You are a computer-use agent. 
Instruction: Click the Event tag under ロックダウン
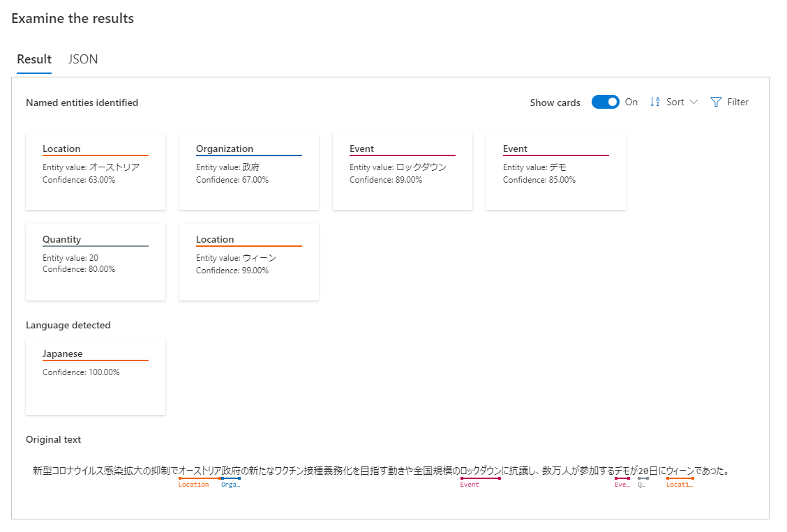tap(470, 485)
